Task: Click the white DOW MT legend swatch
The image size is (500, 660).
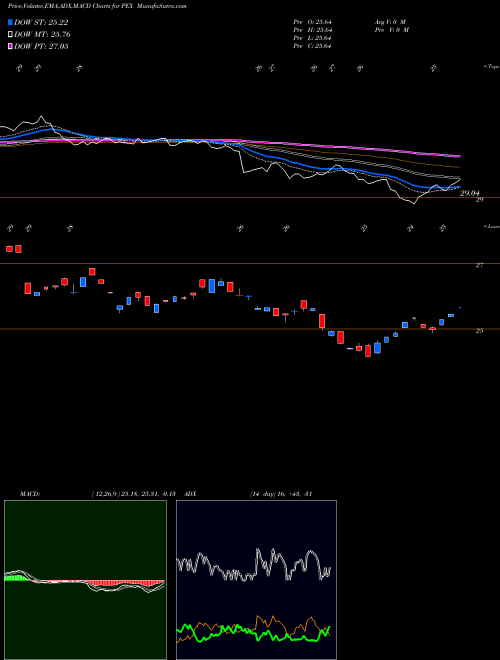Action: click(11, 35)
